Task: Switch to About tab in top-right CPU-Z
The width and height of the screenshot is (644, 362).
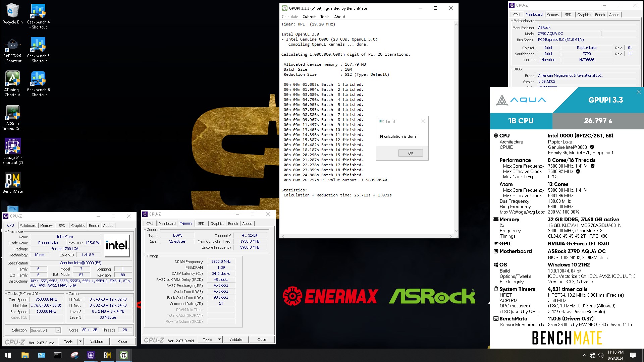Action: (x=614, y=15)
